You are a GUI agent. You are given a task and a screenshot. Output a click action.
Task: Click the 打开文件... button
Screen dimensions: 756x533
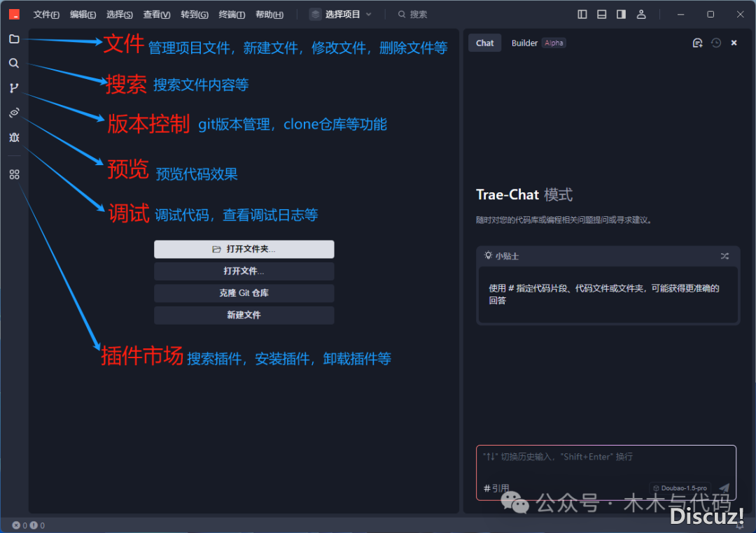[x=244, y=271]
